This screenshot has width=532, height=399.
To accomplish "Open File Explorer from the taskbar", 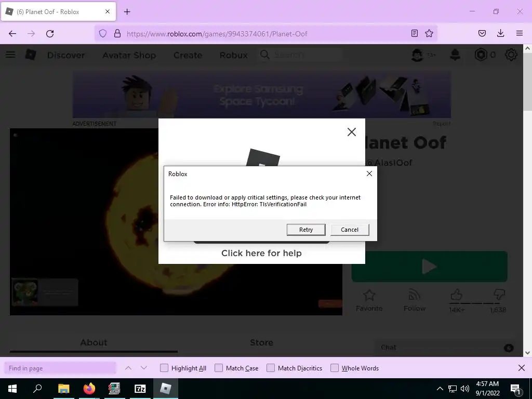I will (63, 389).
